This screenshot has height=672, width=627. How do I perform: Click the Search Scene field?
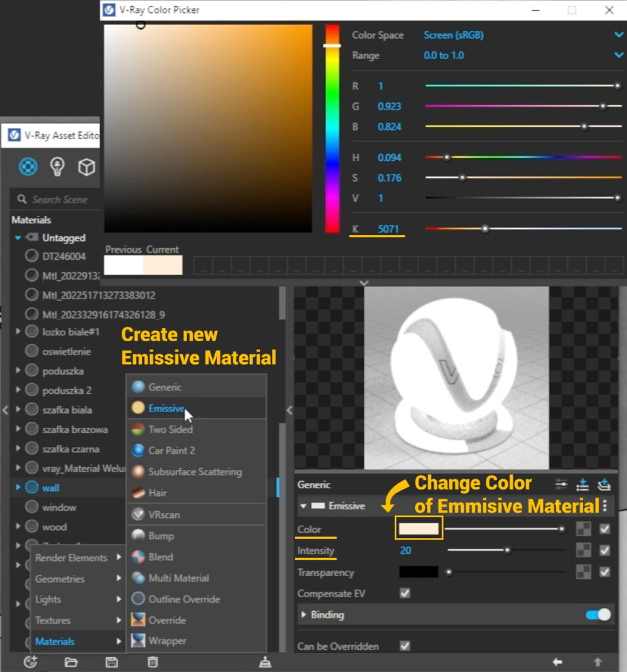click(x=59, y=199)
